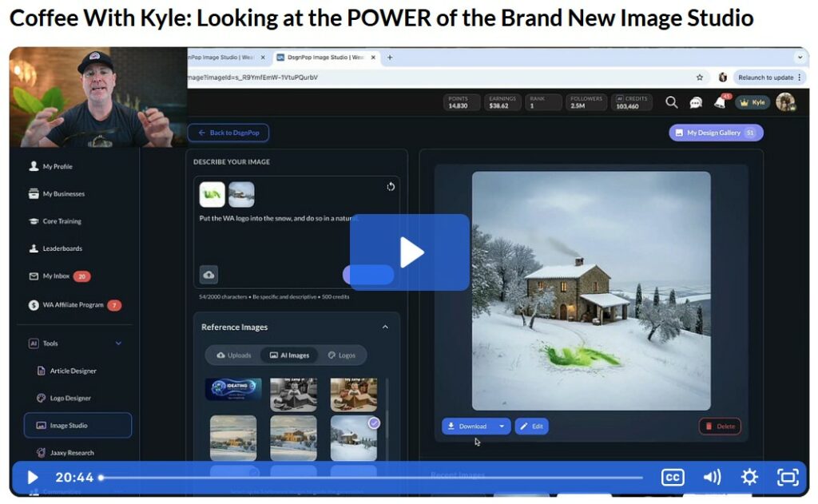Enter fullscreen mode for the video
The width and height of the screenshot is (818, 504).
788,478
